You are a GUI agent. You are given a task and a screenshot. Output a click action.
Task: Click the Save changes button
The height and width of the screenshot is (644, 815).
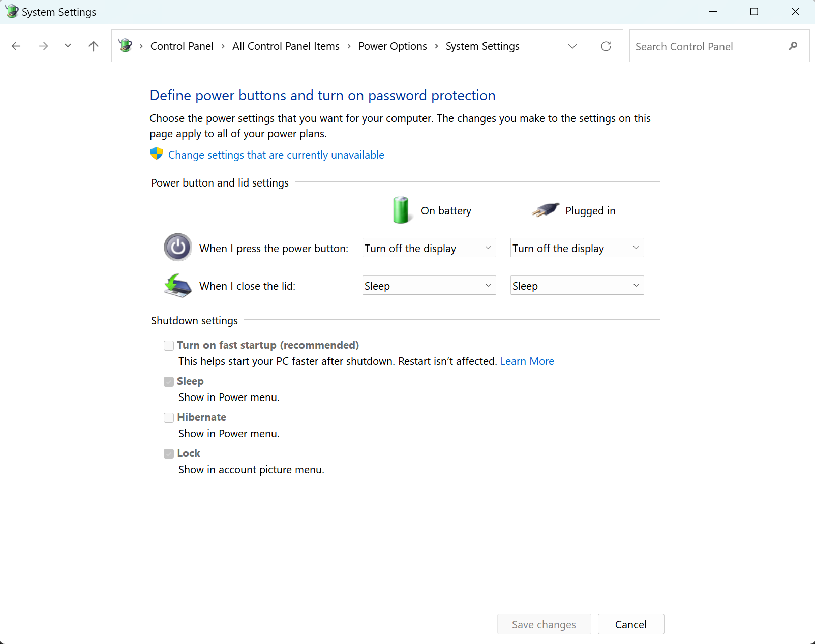pyautogui.click(x=544, y=624)
